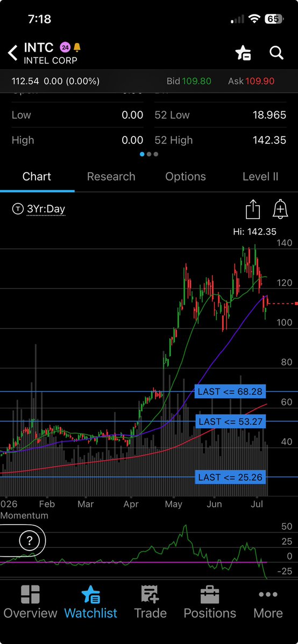
Task: Tap the battery indicator showing 65
Action: click(274, 19)
